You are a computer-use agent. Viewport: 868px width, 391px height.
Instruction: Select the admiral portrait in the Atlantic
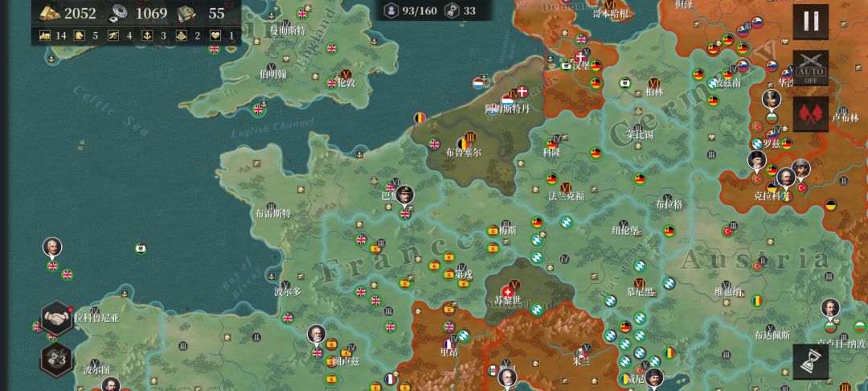coord(52,248)
